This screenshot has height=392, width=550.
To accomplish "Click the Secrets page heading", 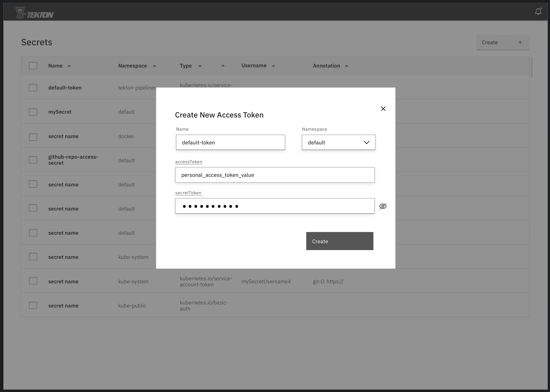I will click(x=37, y=42).
